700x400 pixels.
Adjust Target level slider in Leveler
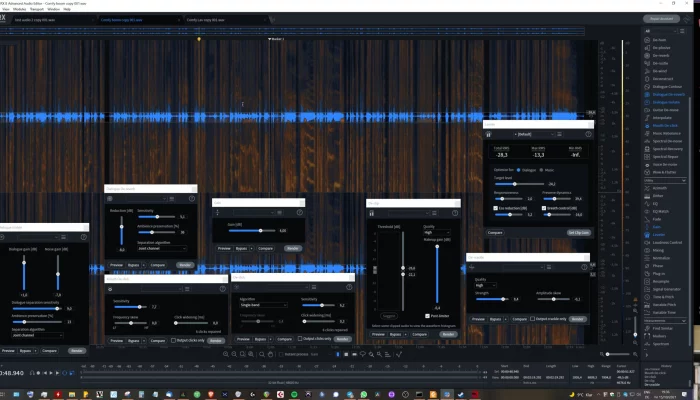[519, 184]
